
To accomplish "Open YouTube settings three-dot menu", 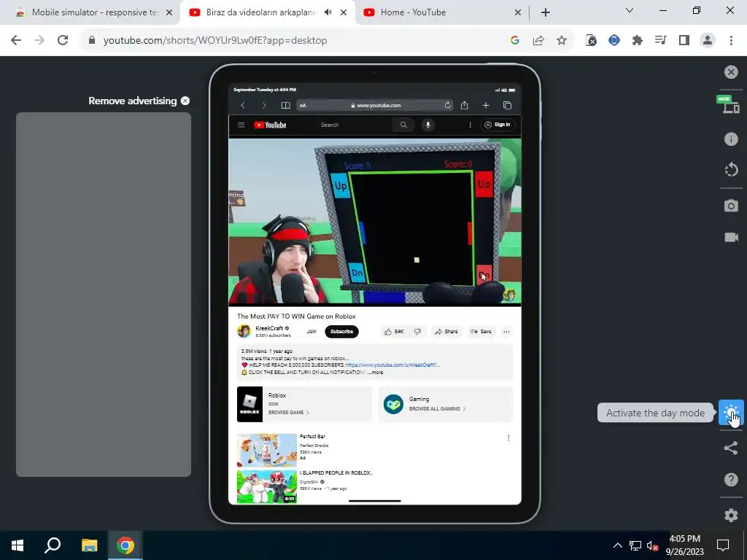I will pyautogui.click(x=470, y=125).
